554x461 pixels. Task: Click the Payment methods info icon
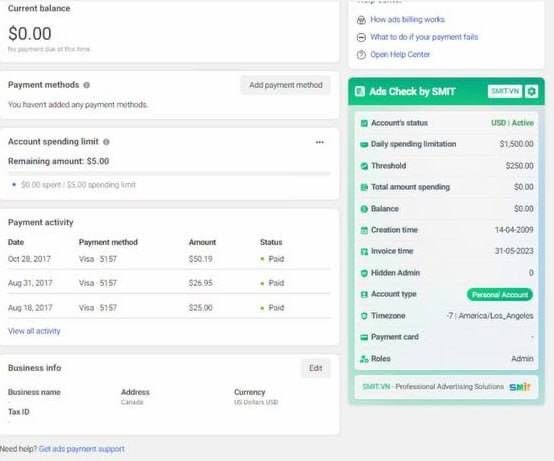87,85
